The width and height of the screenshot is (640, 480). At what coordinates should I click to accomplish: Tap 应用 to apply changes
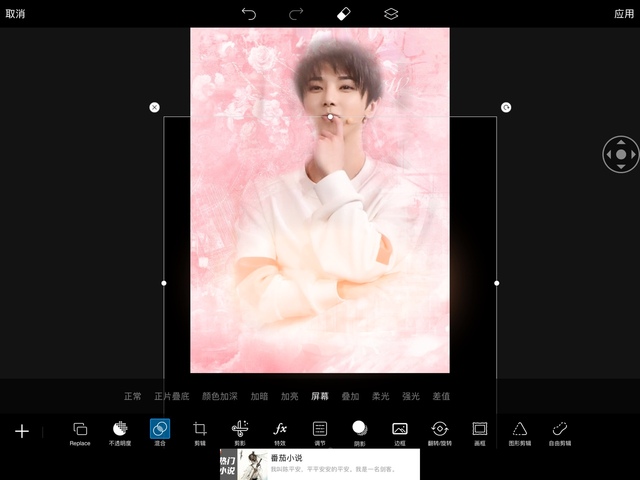tap(624, 14)
